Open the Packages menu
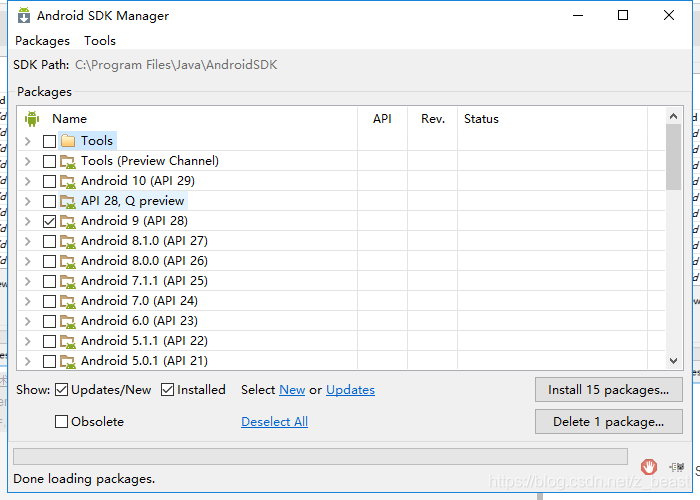The width and height of the screenshot is (700, 500). pos(42,41)
